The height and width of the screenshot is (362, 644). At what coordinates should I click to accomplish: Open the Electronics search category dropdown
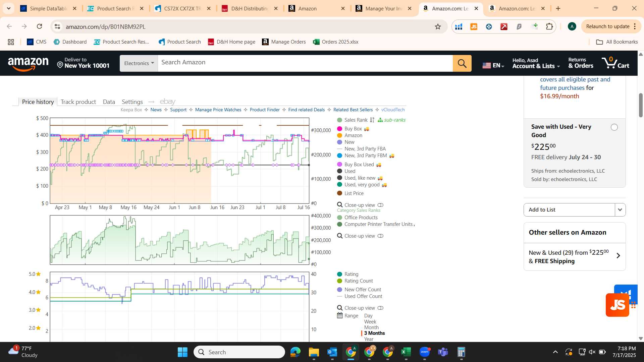click(x=139, y=63)
